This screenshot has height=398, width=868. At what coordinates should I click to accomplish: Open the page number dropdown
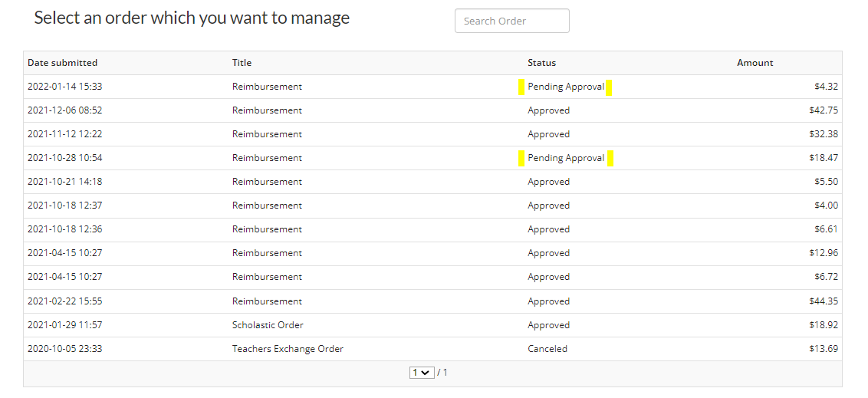[x=420, y=373]
